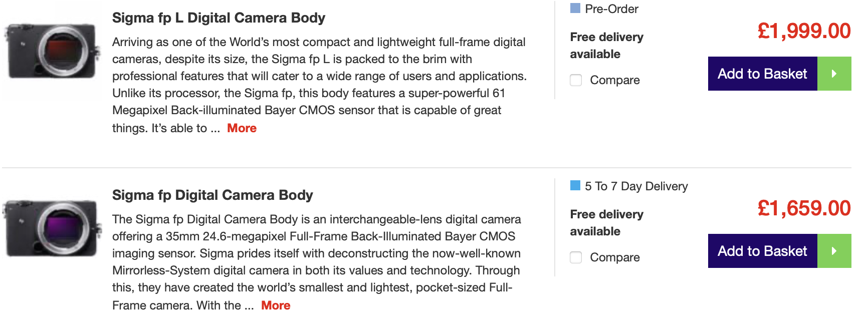
Task: Click Compare label for Sigma fp L
Action: [x=615, y=80]
